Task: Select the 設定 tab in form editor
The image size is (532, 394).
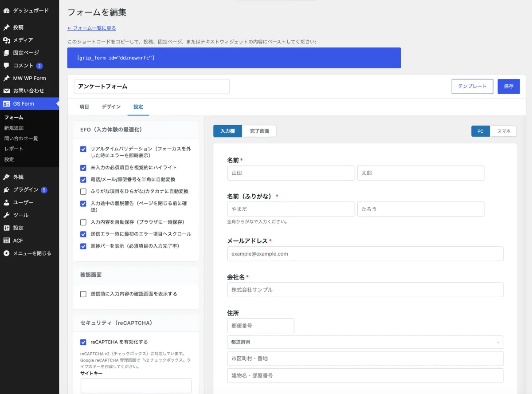Action: pyautogui.click(x=138, y=107)
